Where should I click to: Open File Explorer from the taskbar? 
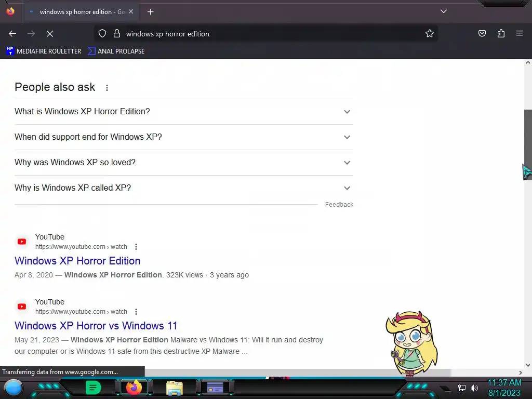pos(175,388)
